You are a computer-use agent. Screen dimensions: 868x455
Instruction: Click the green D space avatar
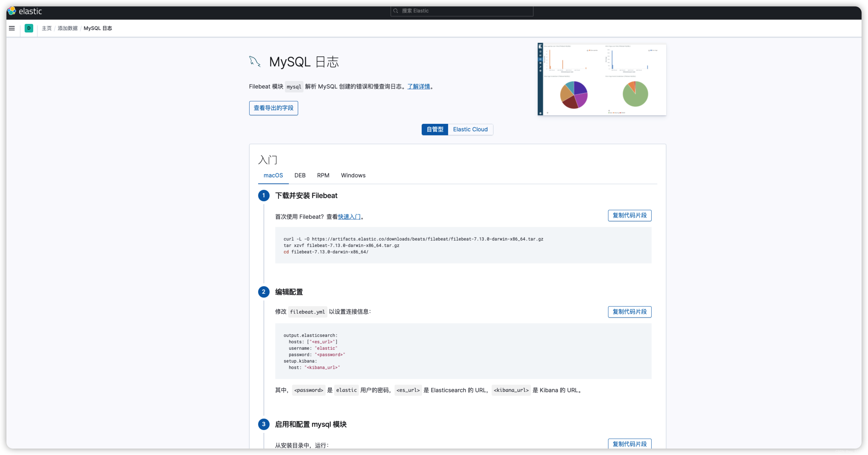tap(29, 28)
